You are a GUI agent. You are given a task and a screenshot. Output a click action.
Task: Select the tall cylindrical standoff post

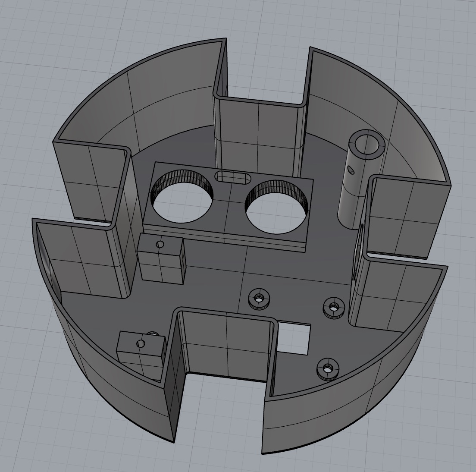pyautogui.click(x=360, y=179)
